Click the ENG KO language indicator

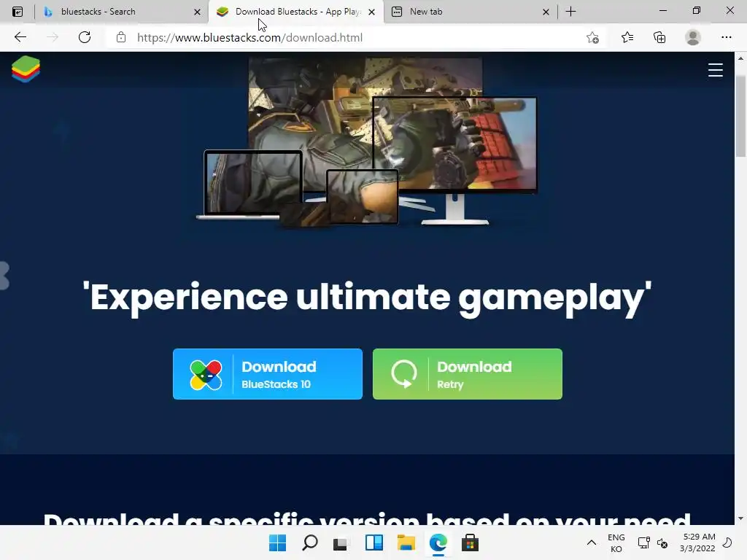[616, 542]
